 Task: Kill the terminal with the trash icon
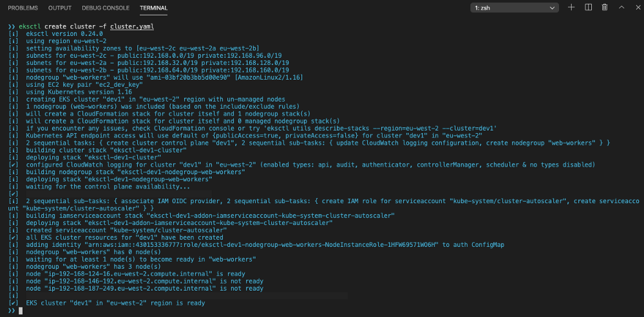coord(605,8)
